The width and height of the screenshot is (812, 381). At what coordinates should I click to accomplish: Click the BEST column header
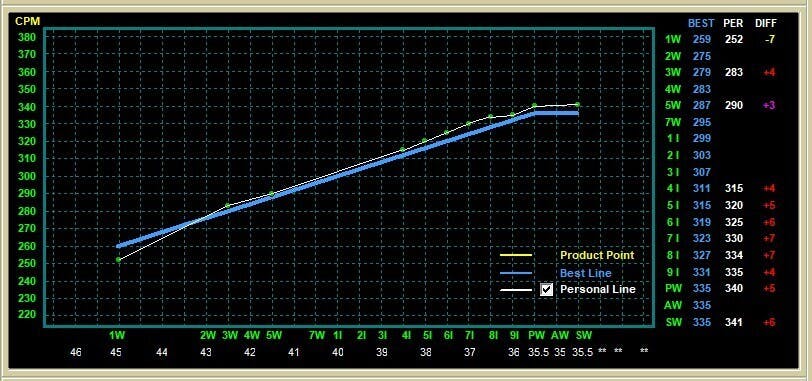point(701,23)
